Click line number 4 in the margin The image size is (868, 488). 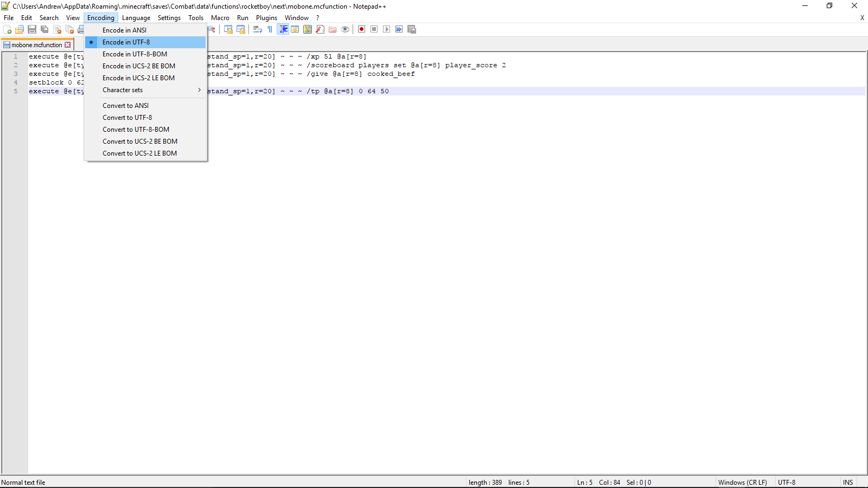[16, 82]
